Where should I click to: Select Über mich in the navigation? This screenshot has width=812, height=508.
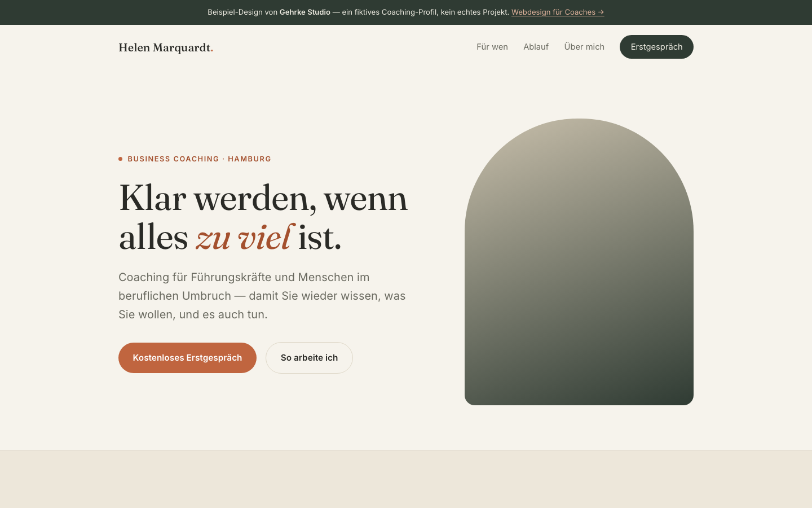point(584,47)
